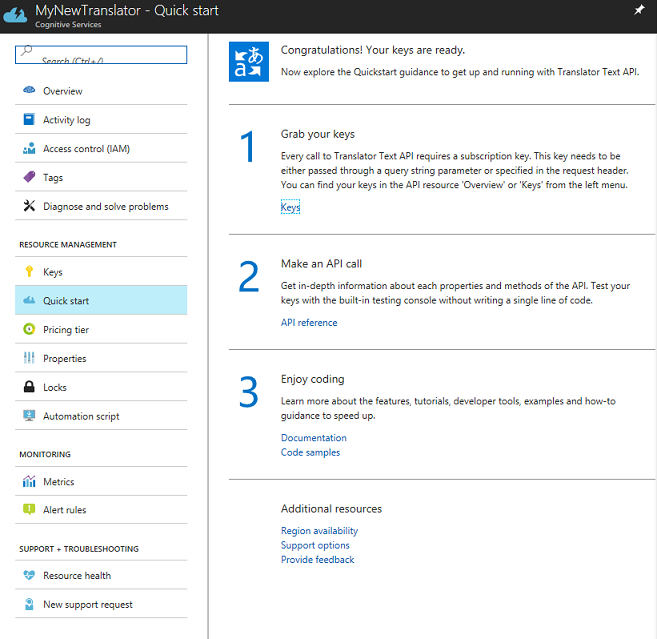Open the API reference link
Image resolution: width=657 pixels, height=639 pixels.
(x=309, y=323)
